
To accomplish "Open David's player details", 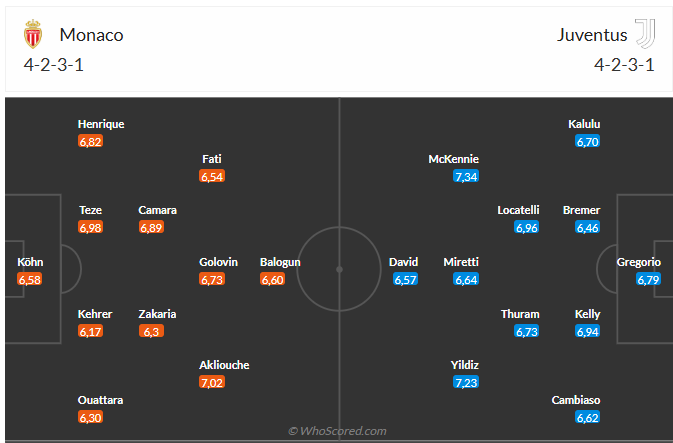I will click(x=404, y=262).
